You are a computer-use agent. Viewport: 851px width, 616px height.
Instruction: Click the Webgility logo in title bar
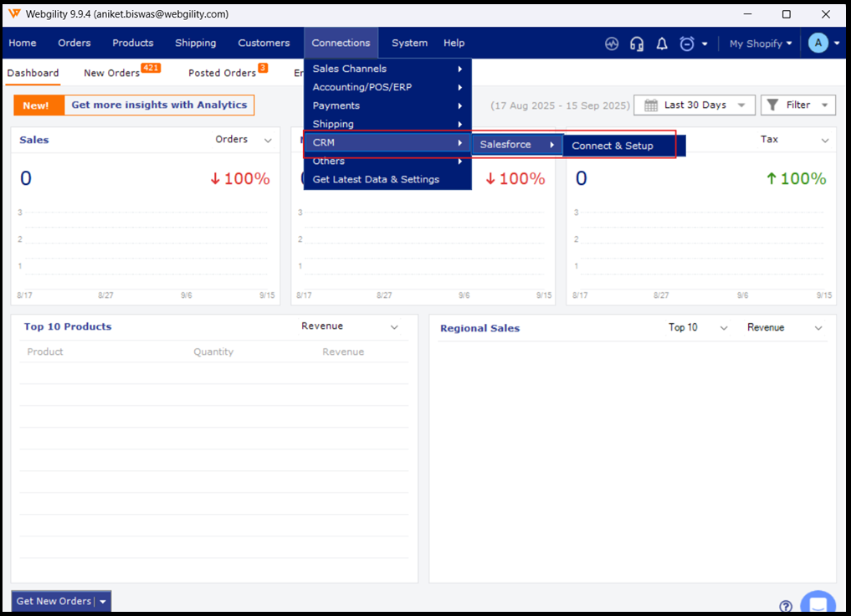tap(14, 14)
